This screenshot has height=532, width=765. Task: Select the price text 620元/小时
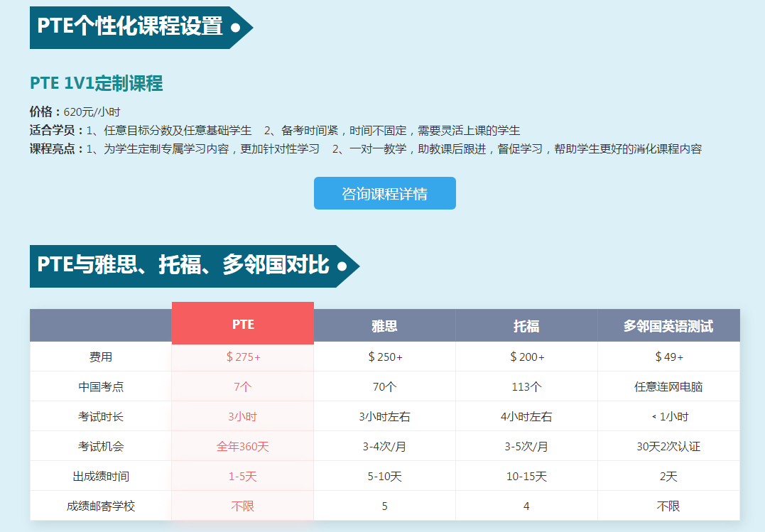click(x=92, y=112)
